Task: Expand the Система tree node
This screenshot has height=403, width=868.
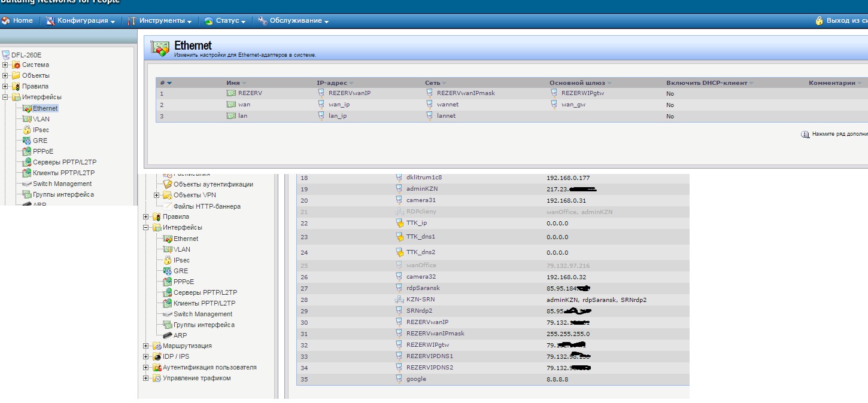Action: (5, 65)
